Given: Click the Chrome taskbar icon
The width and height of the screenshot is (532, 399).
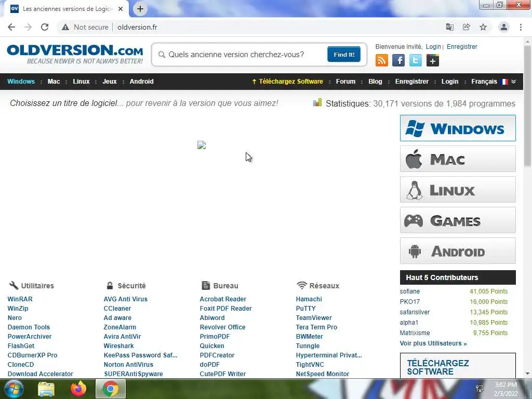Looking at the screenshot, I should (111, 389).
